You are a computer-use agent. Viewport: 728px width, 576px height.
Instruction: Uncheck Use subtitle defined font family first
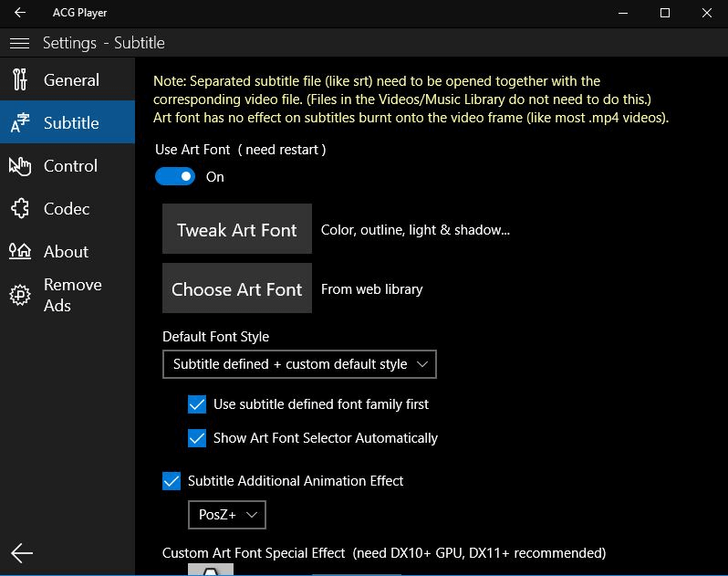point(197,404)
